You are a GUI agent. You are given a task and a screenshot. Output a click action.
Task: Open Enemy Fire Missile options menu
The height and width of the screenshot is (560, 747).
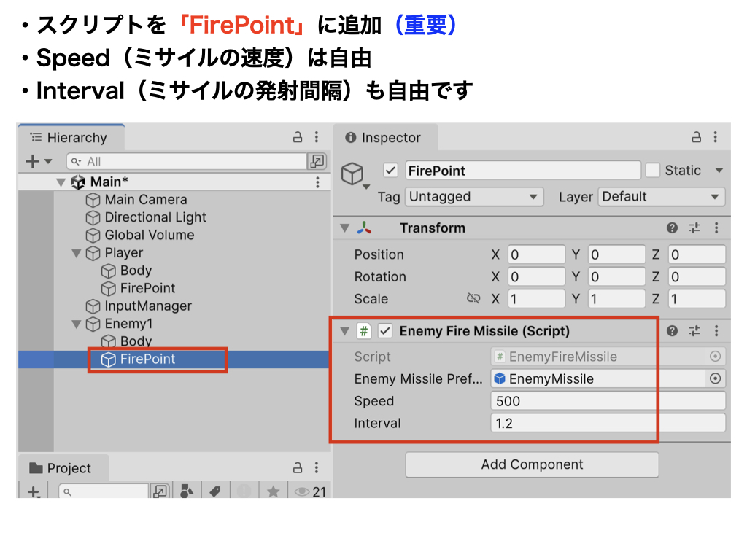[716, 331]
